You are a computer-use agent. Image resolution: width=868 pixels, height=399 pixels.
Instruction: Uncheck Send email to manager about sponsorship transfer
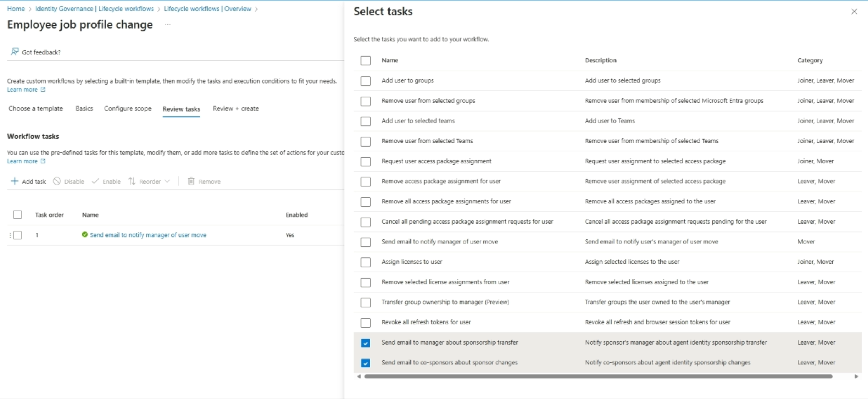(366, 343)
